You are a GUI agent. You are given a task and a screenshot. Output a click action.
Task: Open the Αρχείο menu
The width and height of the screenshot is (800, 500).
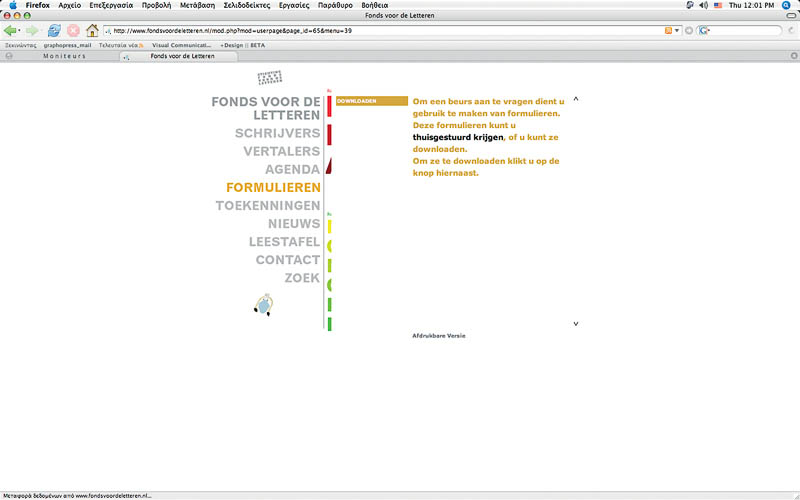[x=69, y=5]
